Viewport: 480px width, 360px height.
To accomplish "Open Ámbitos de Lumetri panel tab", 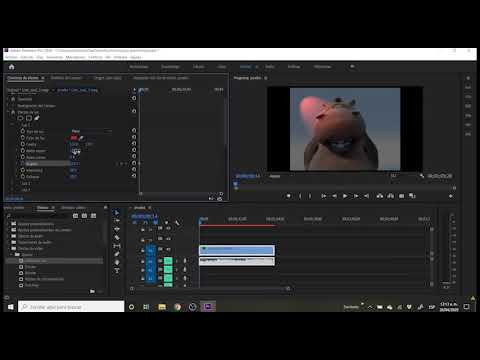I will (x=66, y=78).
